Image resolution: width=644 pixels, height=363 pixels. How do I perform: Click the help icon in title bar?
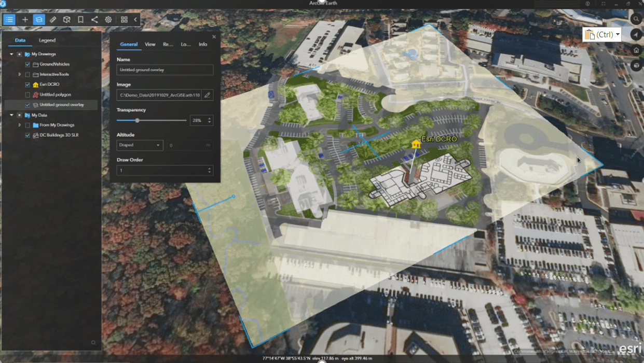click(x=587, y=4)
